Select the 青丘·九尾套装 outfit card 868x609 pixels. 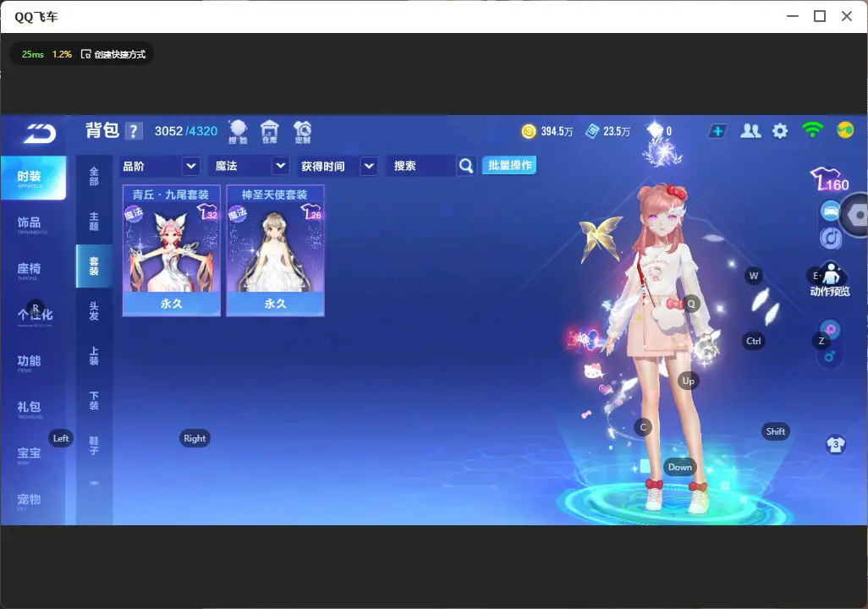(x=172, y=251)
